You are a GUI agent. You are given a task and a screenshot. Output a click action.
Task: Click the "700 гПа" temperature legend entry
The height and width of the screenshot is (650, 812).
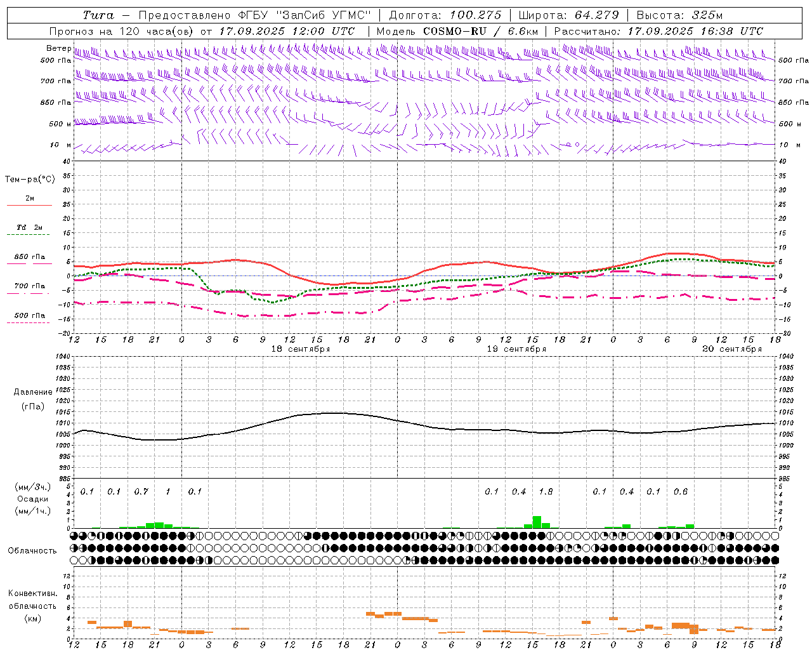click(x=30, y=286)
